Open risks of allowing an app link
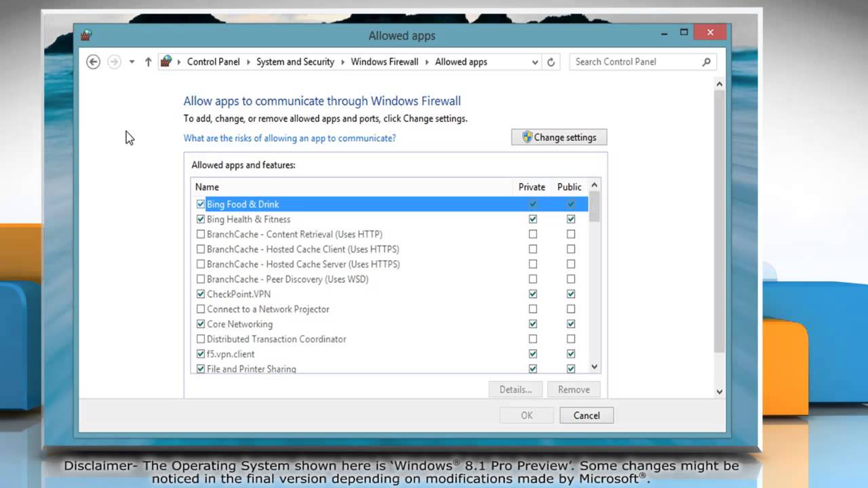 click(x=290, y=138)
